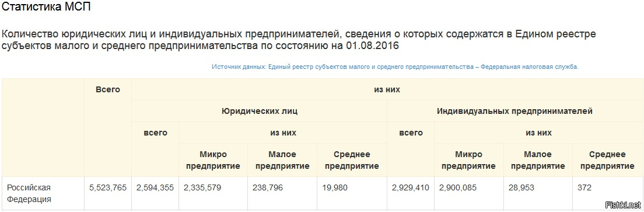The height and width of the screenshot is (212, 644).
Task: Click 'Микро предприятие' header under Юридических лиц
Action: point(213,161)
